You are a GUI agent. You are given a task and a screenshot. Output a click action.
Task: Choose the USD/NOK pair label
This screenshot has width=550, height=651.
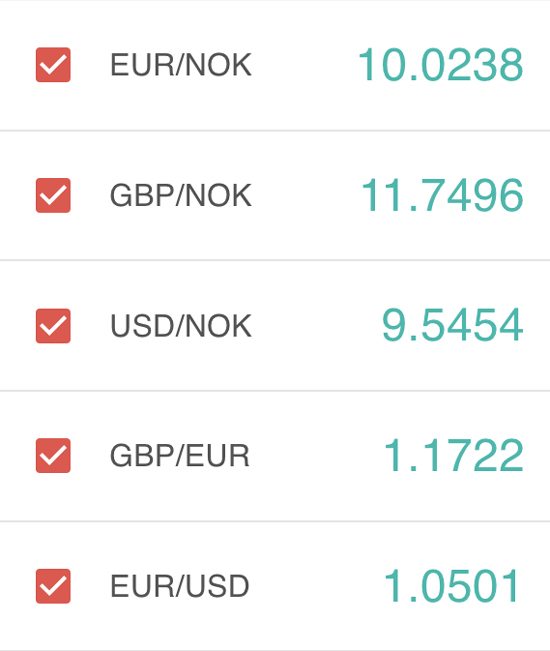click(181, 326)
